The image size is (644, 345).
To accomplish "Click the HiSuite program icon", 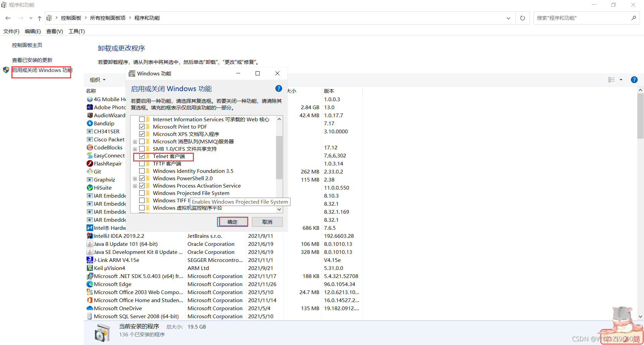I will click(x=90, y=188).
